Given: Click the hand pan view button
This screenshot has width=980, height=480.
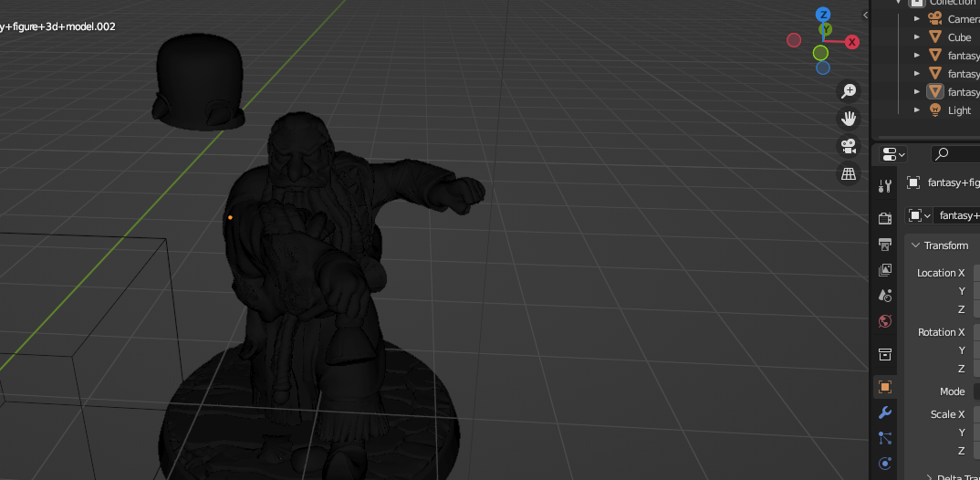Looking at the screenshot, I should [x=848, y=118].
